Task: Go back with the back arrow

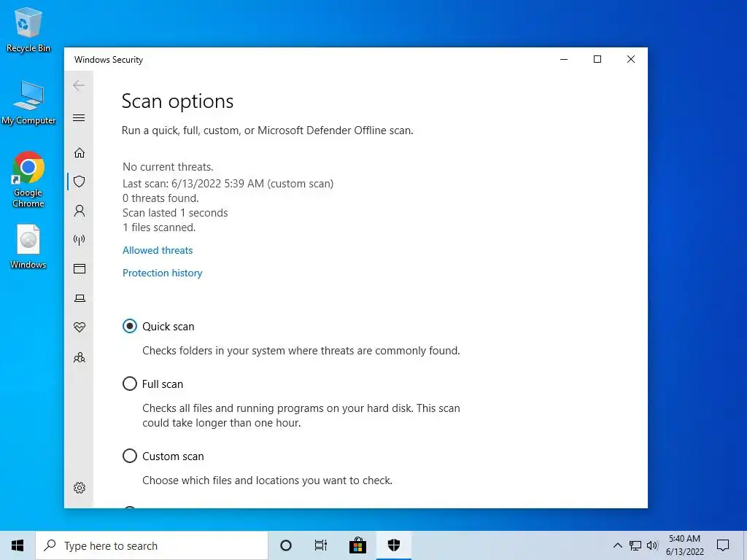Action: [x=79, y=86]
